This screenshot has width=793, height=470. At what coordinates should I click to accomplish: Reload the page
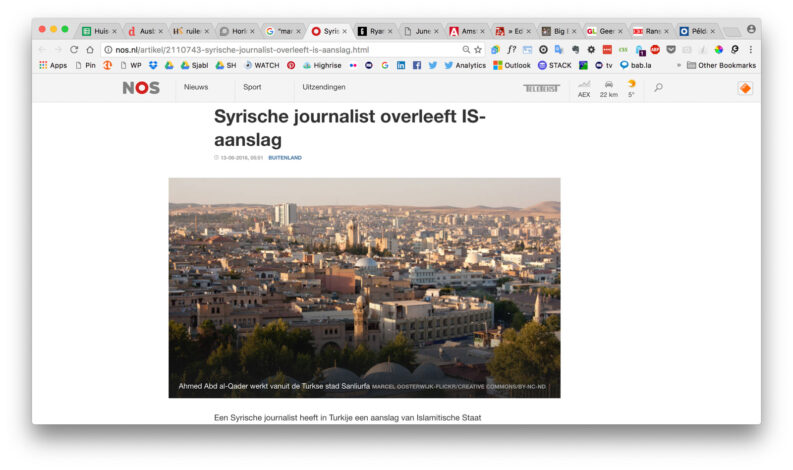74,49
